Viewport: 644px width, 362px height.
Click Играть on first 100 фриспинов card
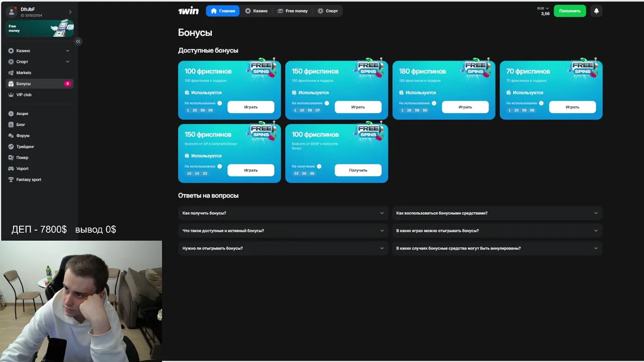click(251, 107)
